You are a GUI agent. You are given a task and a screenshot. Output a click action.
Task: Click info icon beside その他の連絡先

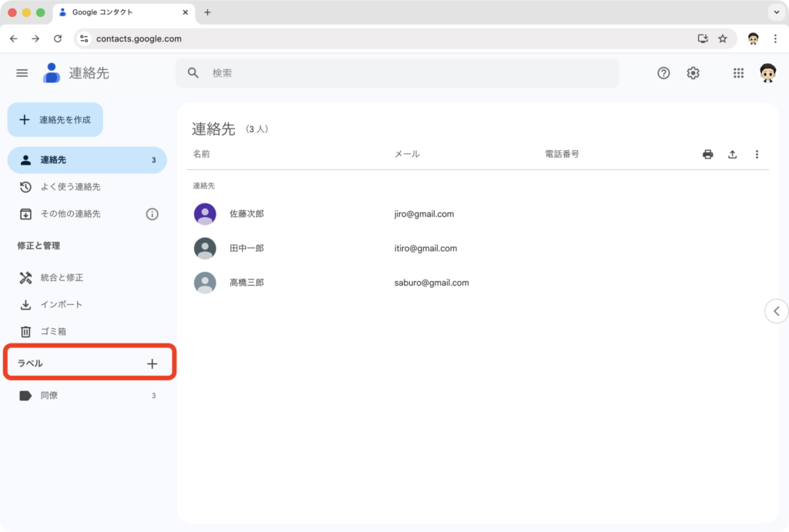point(152,214)
